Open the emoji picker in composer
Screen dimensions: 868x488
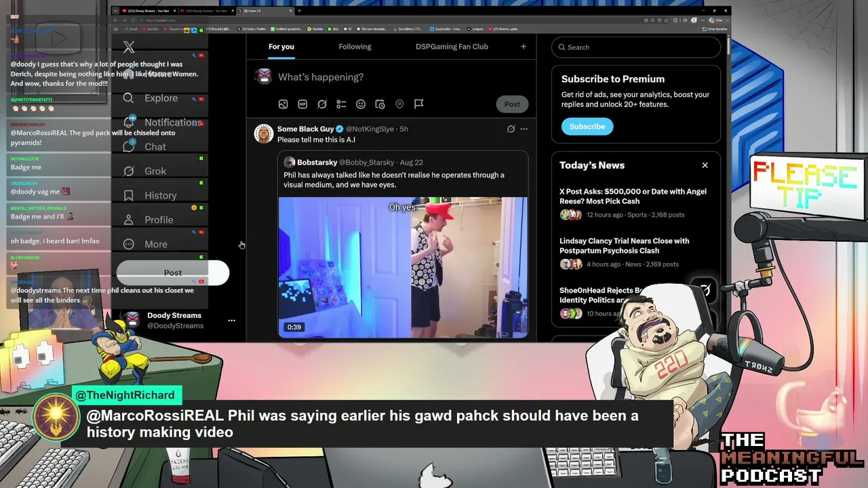pos(361,104)
